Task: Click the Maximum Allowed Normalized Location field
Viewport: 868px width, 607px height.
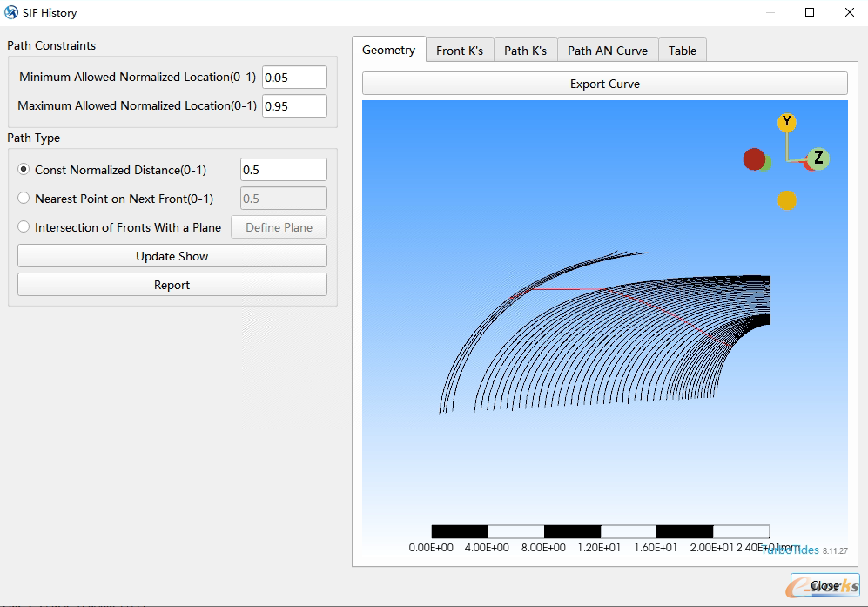Action: coord(294,105)
